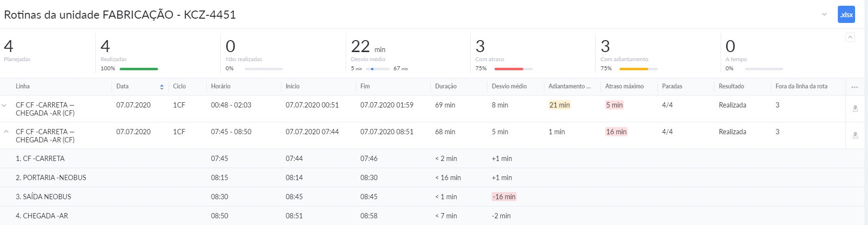Click the green Realizadas progress bar
This screenshot has width=868, height=225.
coord(138,69)
